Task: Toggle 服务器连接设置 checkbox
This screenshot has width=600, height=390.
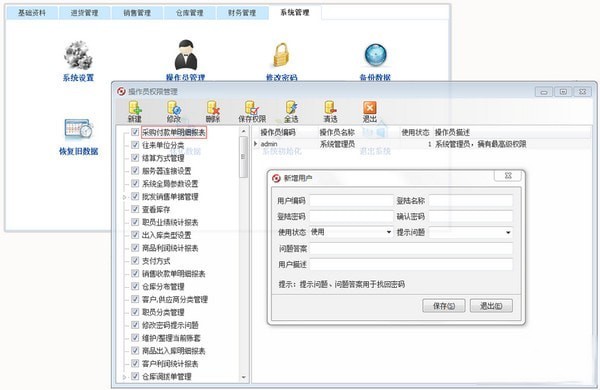Action: [135, 171]
